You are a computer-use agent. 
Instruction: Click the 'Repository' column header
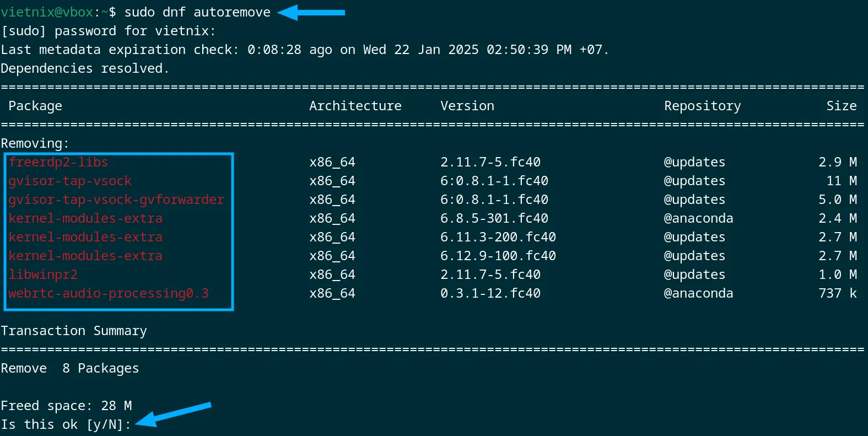(703, 106)
